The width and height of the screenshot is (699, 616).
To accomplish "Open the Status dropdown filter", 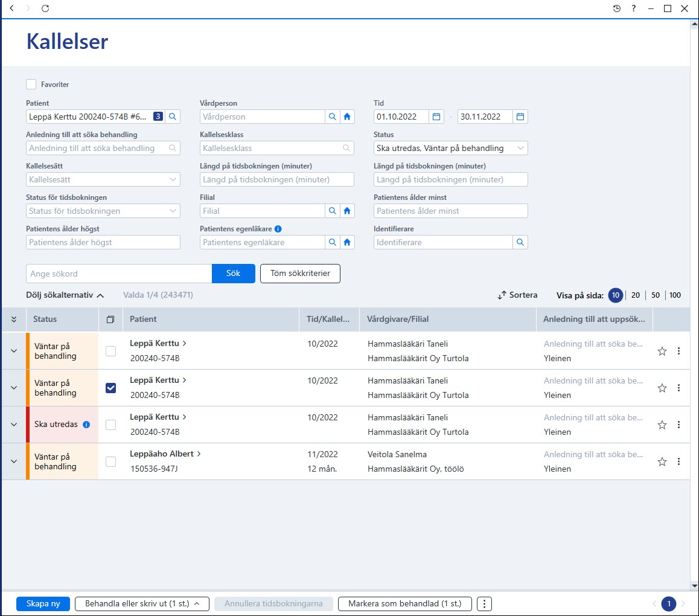I will [x=450, y=148].
